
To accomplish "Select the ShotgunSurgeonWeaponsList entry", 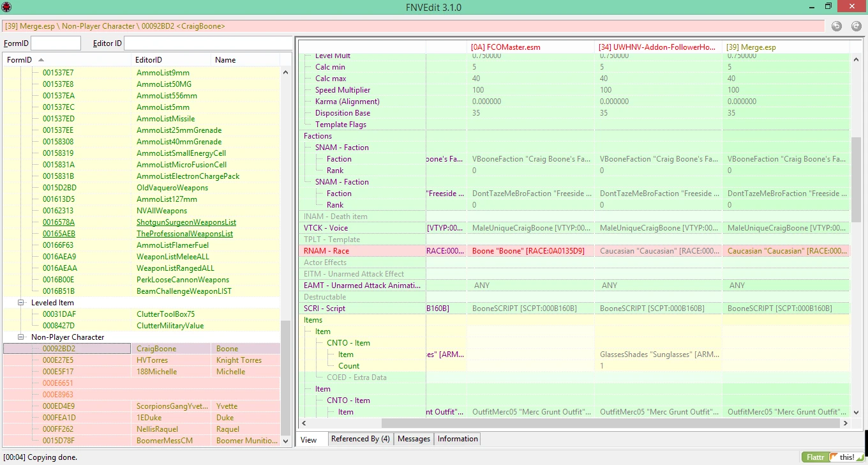I will [141, 222].
